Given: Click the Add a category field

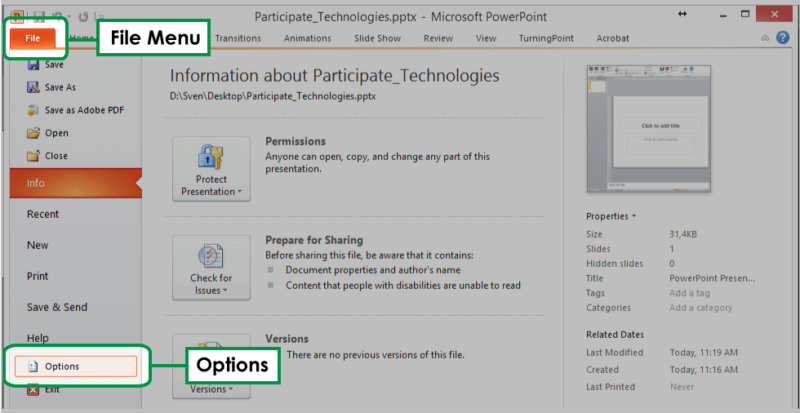Looking at the screenshot, I should 701,308.
